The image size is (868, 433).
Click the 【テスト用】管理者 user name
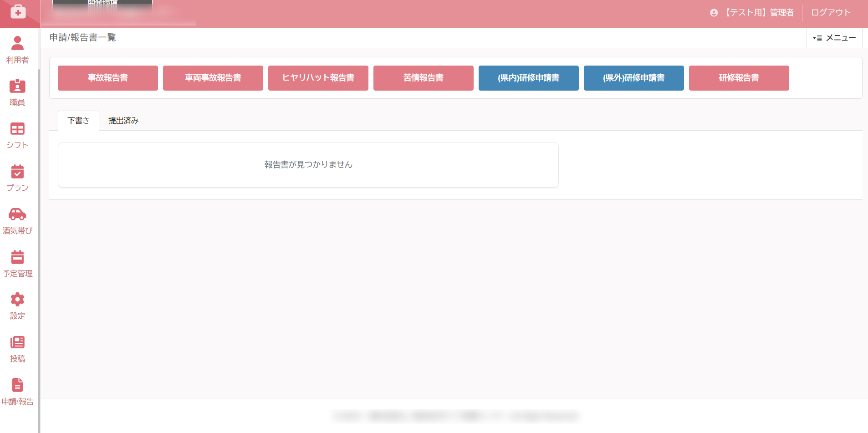pyautogui.click(x=758, y=13)
